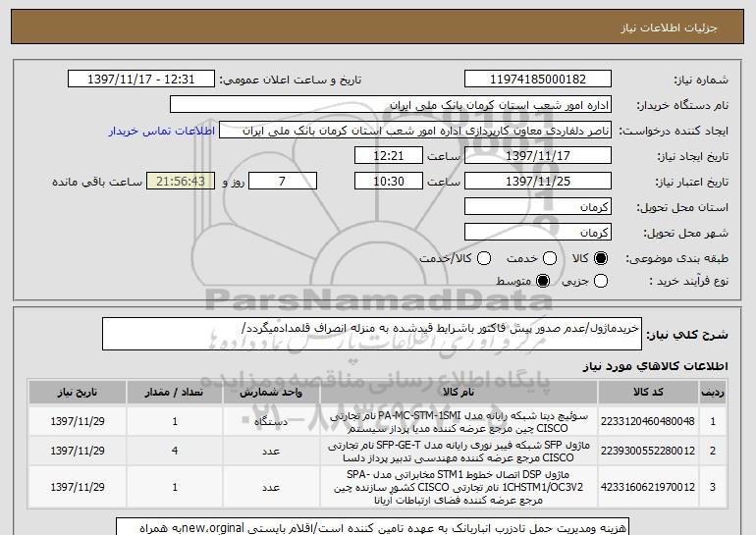Screen dimensions: 756x535
Task: Click the کد کالا column header
Action: tap(648, 393)
